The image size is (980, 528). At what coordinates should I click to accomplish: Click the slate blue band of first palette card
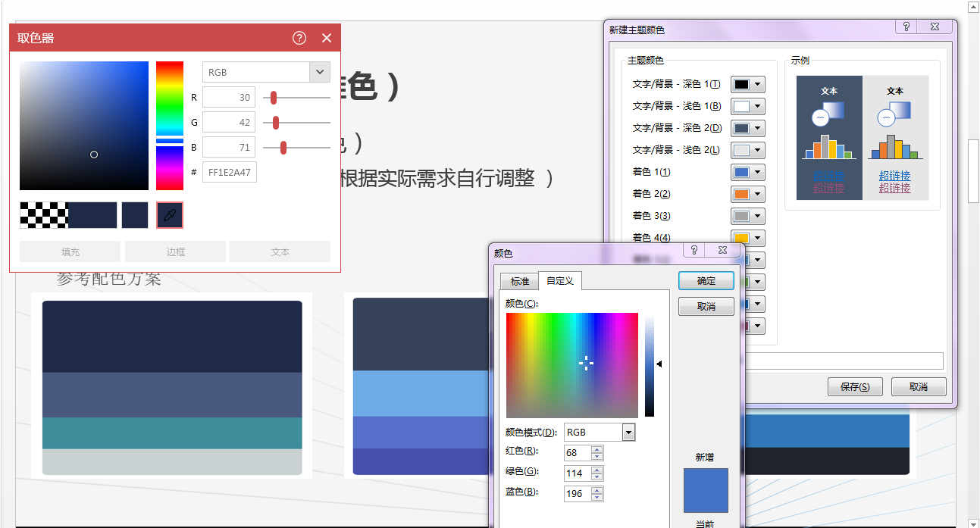pyautogui.click(x=172, y=395)
